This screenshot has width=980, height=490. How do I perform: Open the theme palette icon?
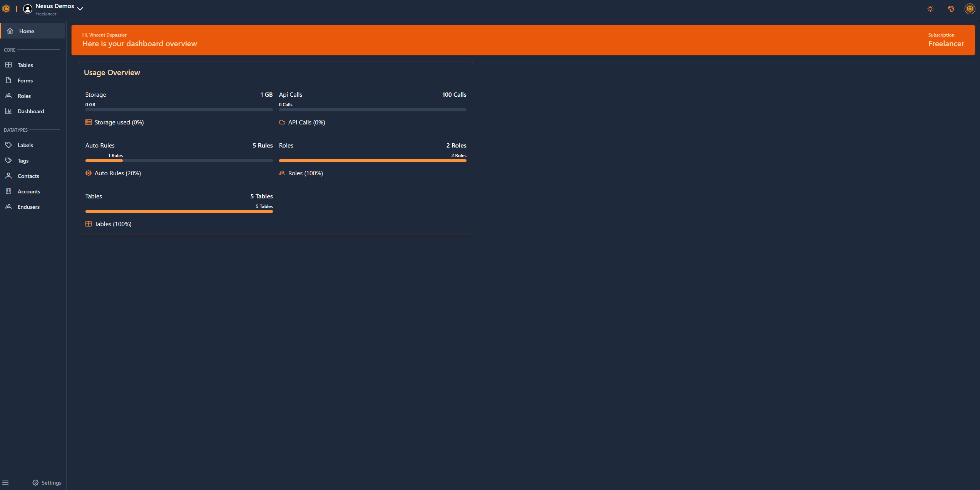pyautogui.click(x=951, y=9)
